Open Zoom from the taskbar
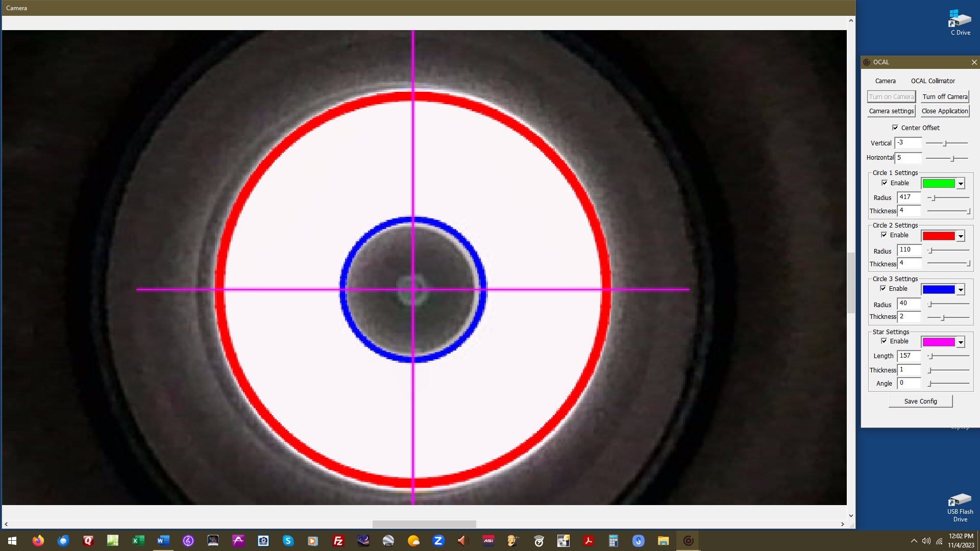980x551 pixels. tap(438, 541)
